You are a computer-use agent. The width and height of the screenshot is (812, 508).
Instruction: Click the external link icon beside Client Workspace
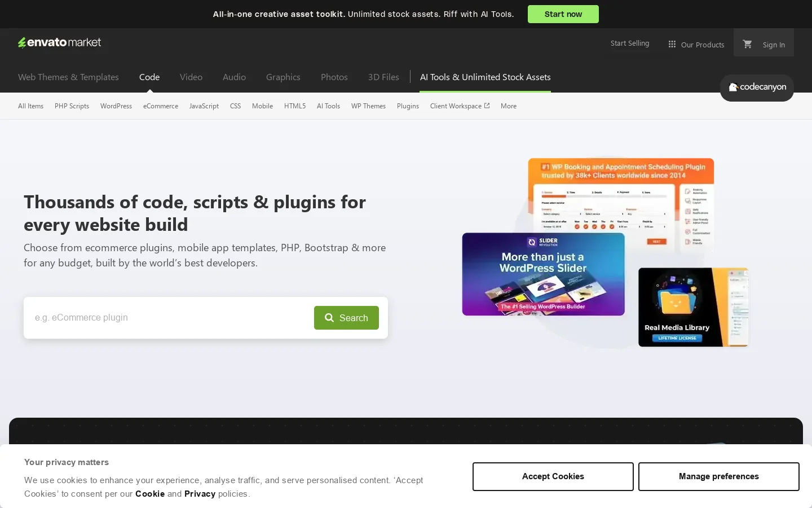487,106
